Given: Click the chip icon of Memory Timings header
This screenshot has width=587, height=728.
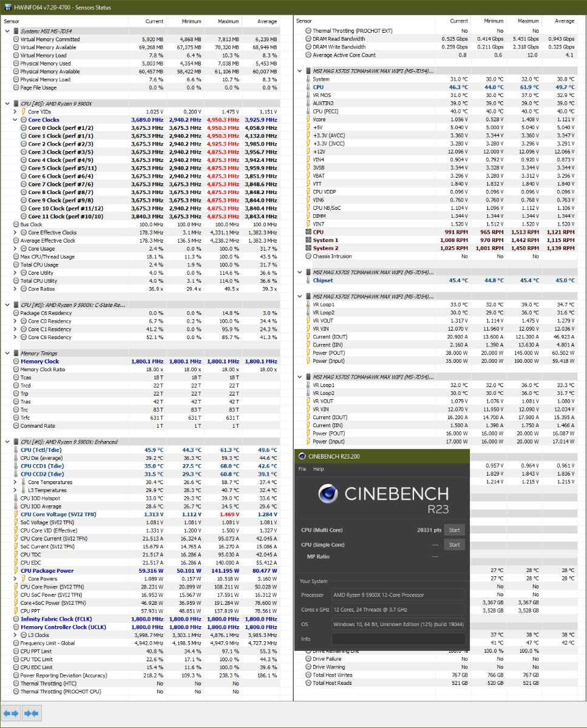Looking at the screenshot, I should [x=16, y=353].
